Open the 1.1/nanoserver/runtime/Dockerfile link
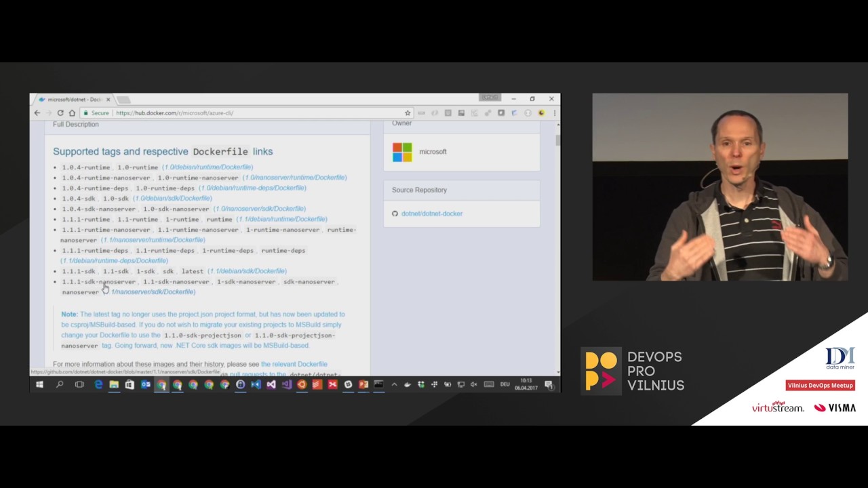 (x=153, y=240)
